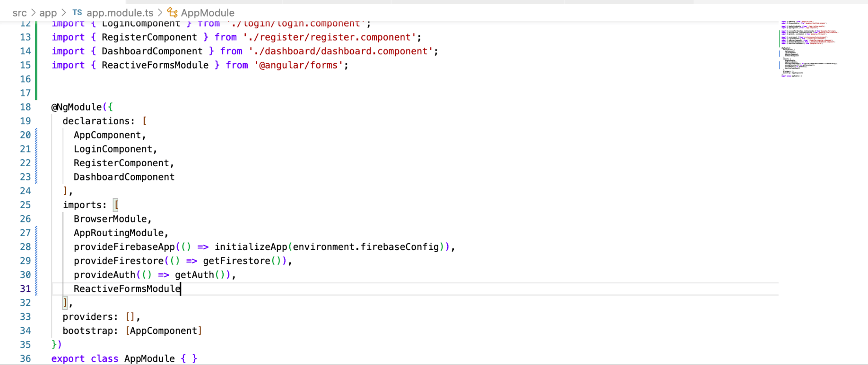The height and width of the screenshot is (365, 868).
Task: Open the src breadcrumb folder
Action: (x=19, y=13)
